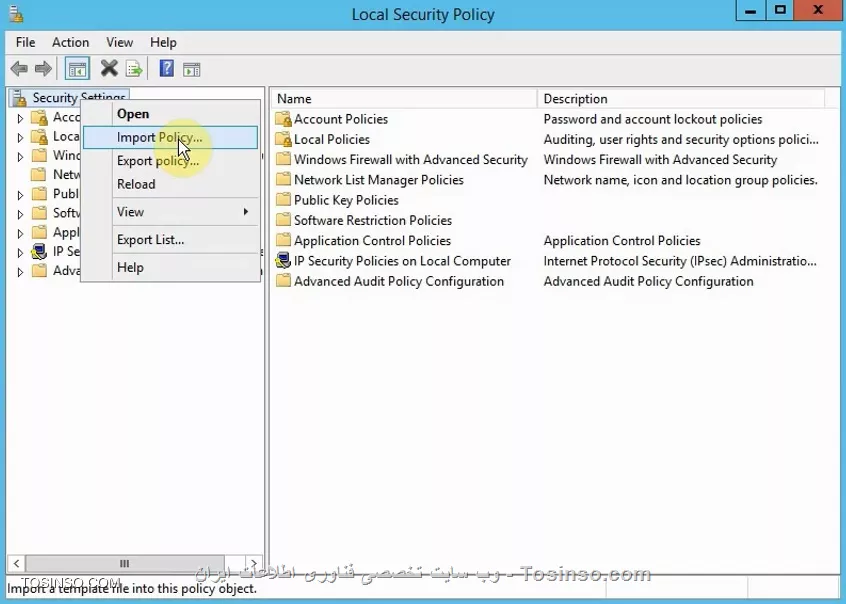Image resolution: width=846 pixels, height=604 pixels.
Task: Click the Delete X toolbar icon
Action: (x=109, y=69)
